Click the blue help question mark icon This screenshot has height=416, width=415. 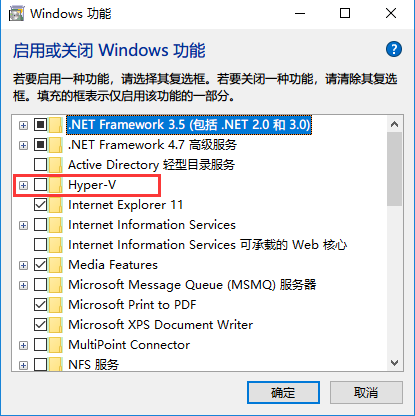[x=394, y=50]
